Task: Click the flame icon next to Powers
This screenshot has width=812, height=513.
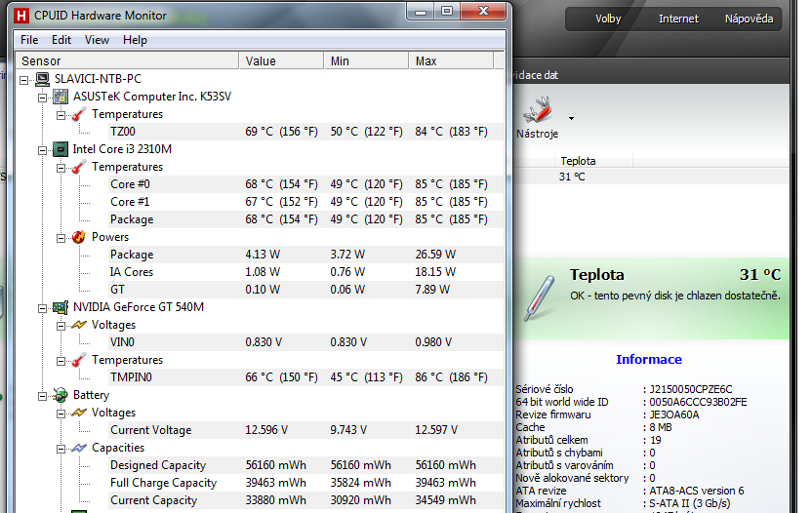Action: (79, 237)
